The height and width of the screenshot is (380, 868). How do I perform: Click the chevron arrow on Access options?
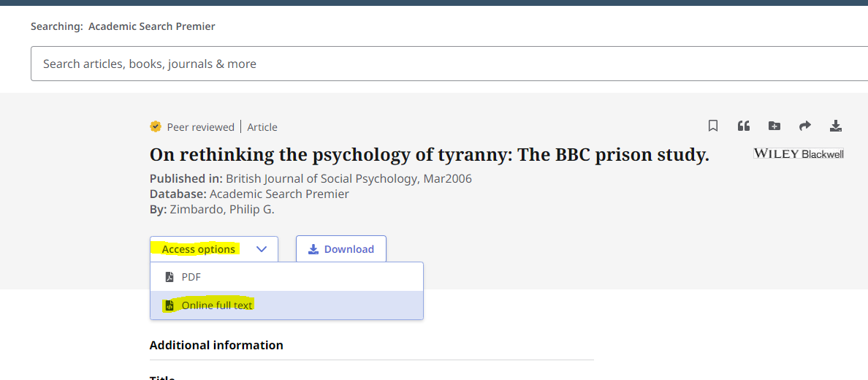tap(262, 249)
